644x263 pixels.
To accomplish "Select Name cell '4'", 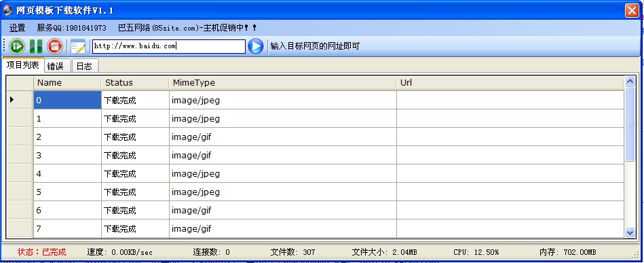I will (67, 174).
